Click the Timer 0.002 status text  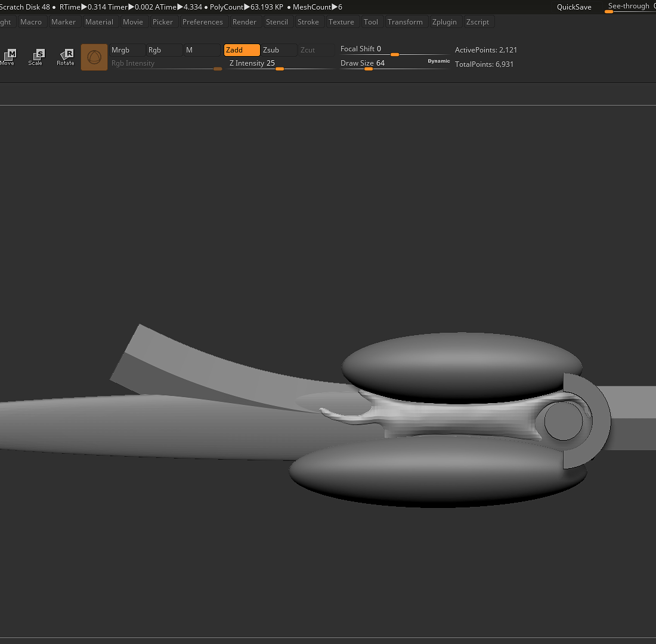point(131,7)
